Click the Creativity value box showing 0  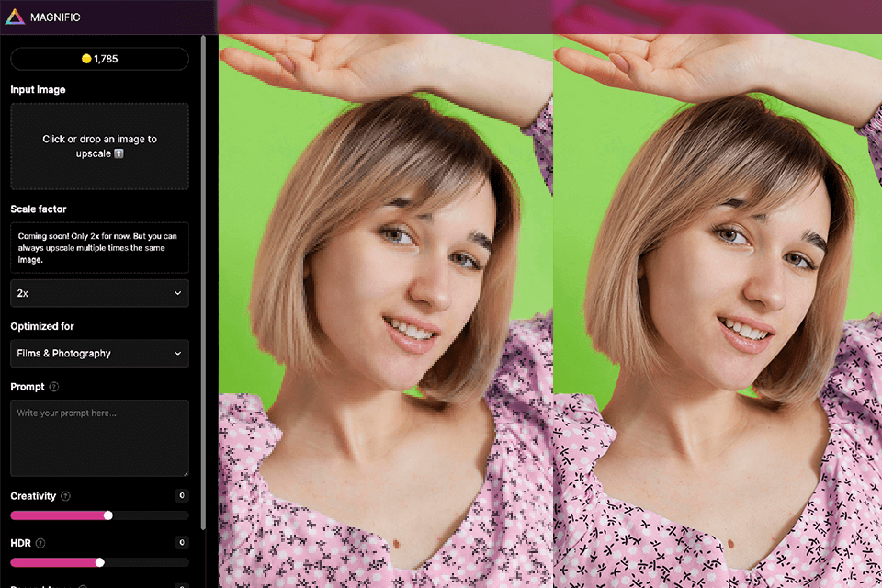coord(181,495)
